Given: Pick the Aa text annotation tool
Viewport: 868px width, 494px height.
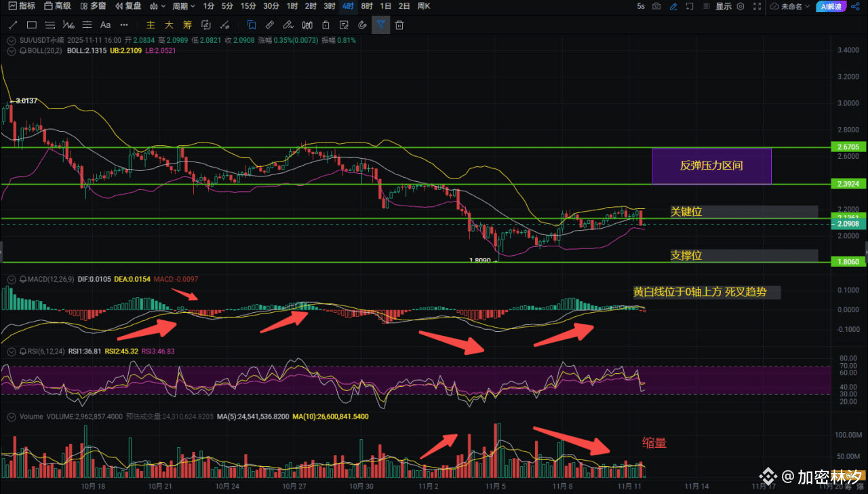Looking at the screenshot, I should click(105, 25).
